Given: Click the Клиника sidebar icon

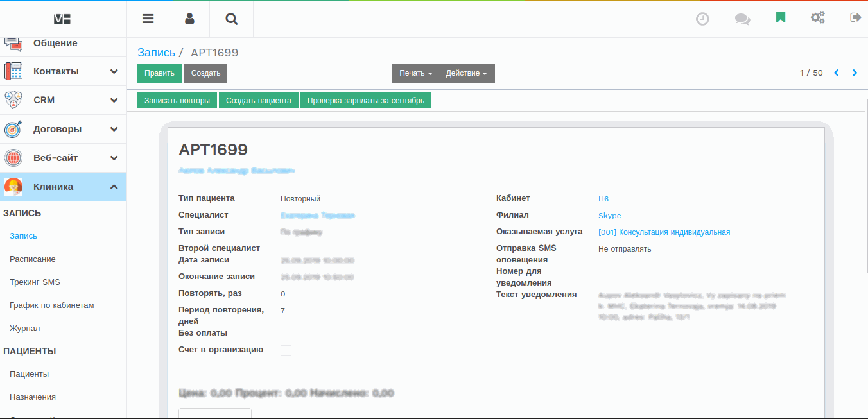Looking at the screenshot, I should pos(13,186).
